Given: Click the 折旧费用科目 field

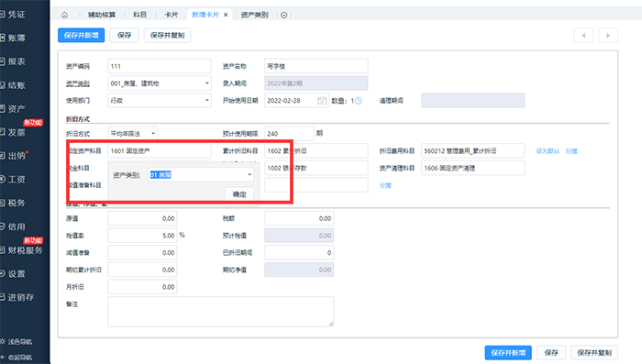Looking at the screenshot, I should (473, 150).
